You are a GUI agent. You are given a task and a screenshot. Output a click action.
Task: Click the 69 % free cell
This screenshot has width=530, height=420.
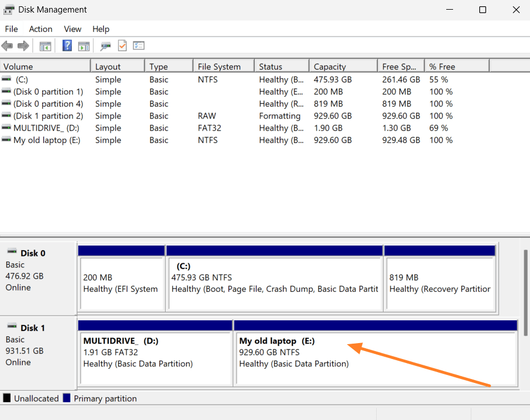click(439, 128)
